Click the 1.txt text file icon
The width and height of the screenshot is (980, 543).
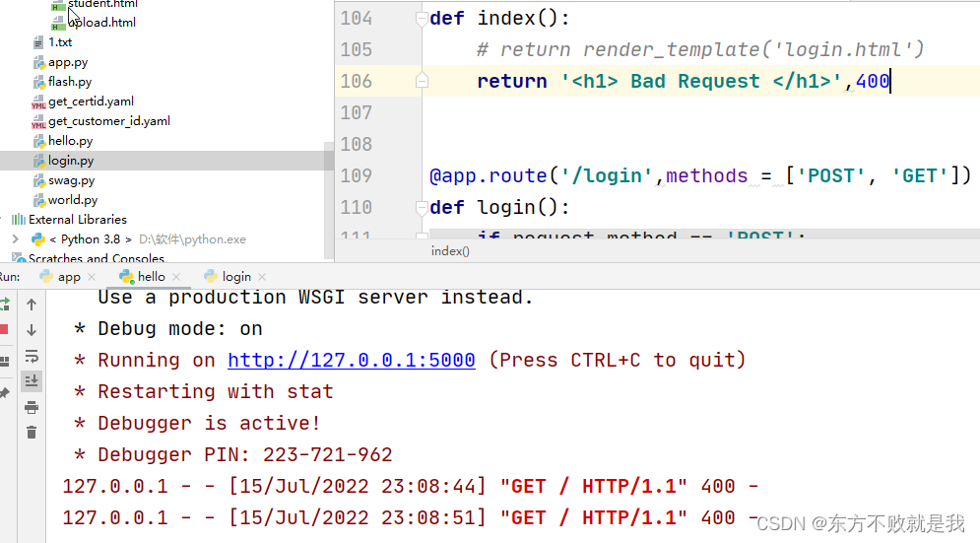pos(38,42)
